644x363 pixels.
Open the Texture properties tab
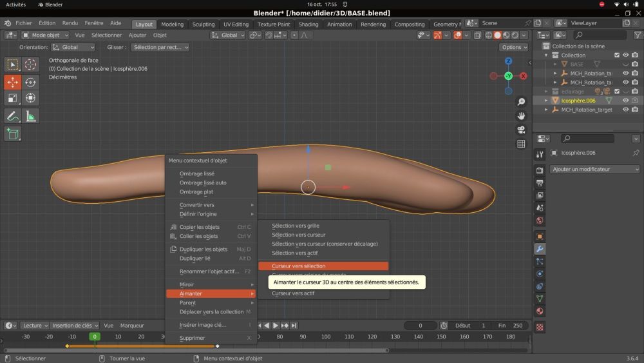(540, 328)
